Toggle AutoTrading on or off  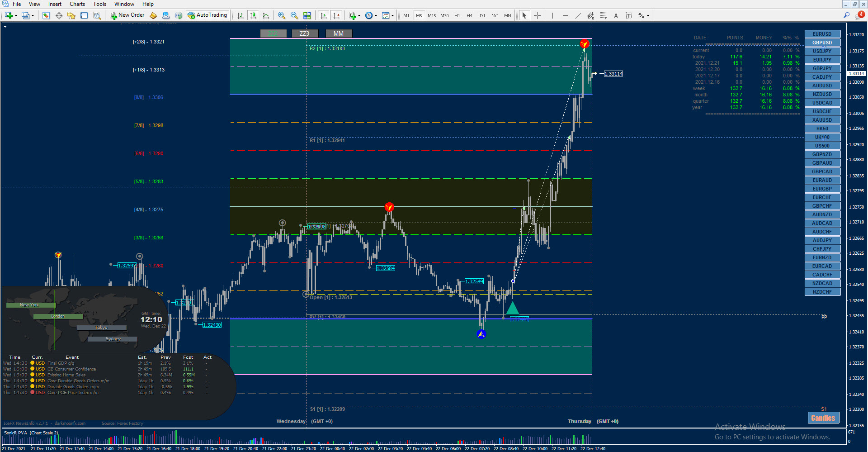[208, 15]
